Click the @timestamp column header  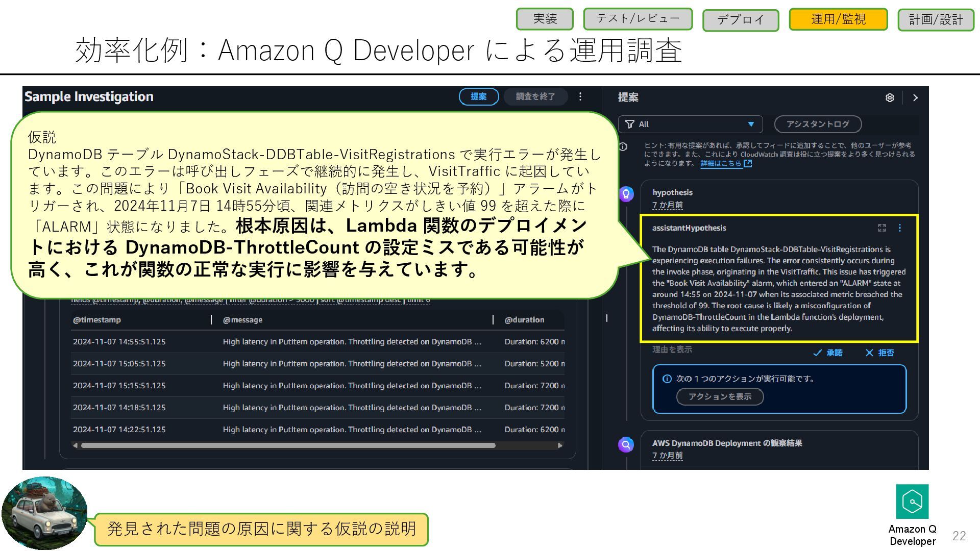(x=97, y=320)
